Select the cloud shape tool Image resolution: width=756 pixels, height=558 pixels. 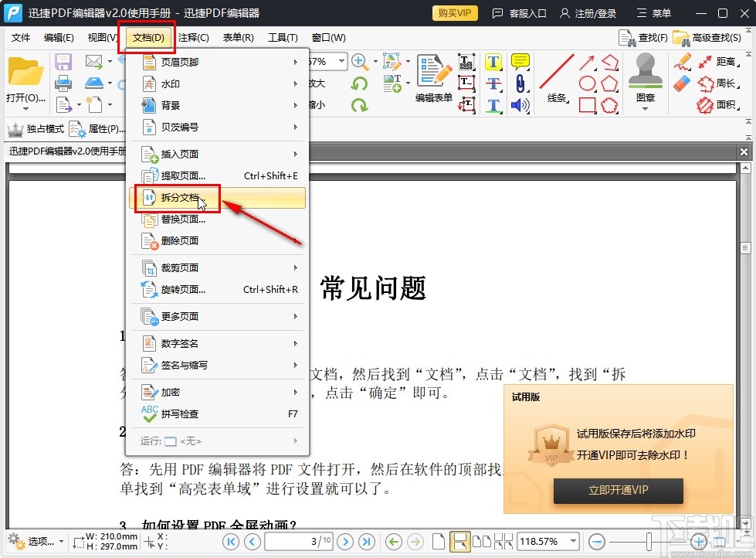coord(609,105)
